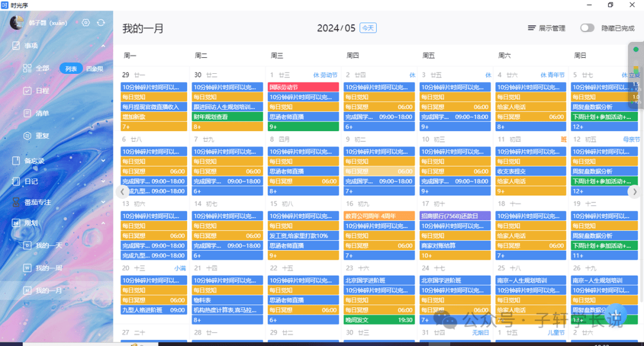Click the 今天 button

point(368,28)
